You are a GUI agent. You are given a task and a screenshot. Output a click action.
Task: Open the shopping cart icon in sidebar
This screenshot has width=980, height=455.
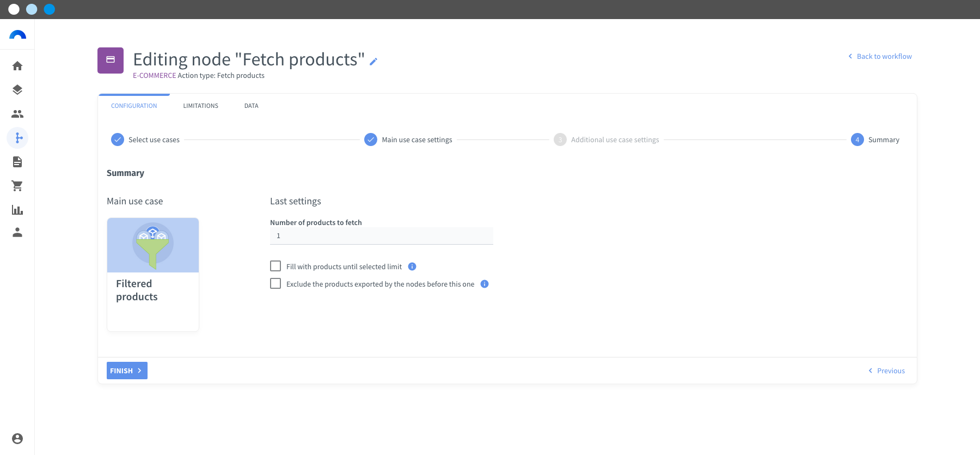[x=17, y=186]
